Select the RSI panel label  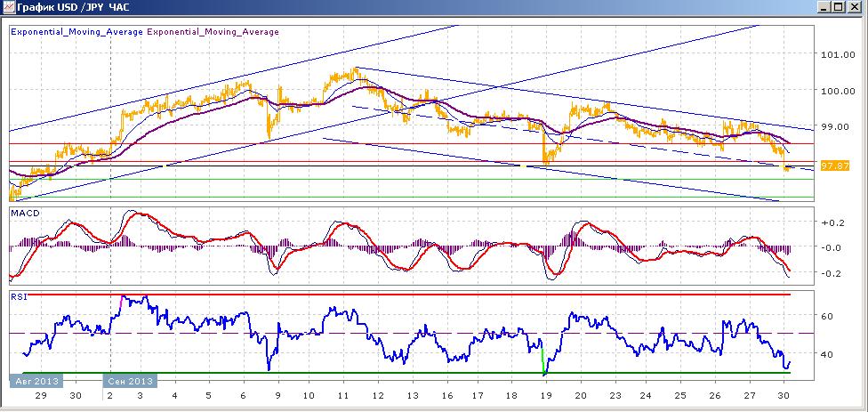[18, 297]
